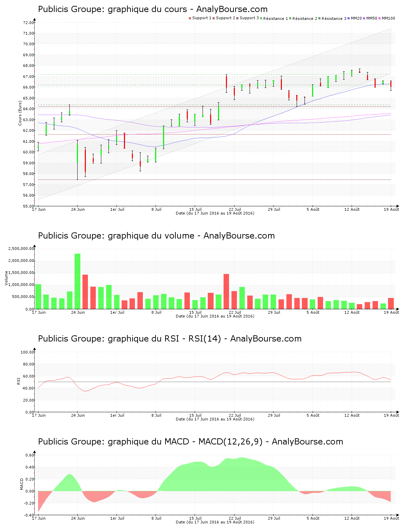The image size is (412, 532).
Task: Click the 'MACD' vertical axis title
Action: point(22,484)
